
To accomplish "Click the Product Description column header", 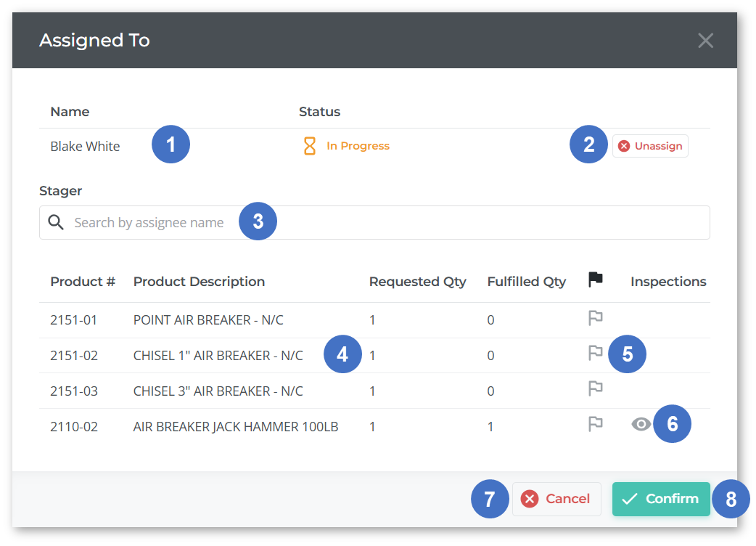I will click(x=199, y=282).
